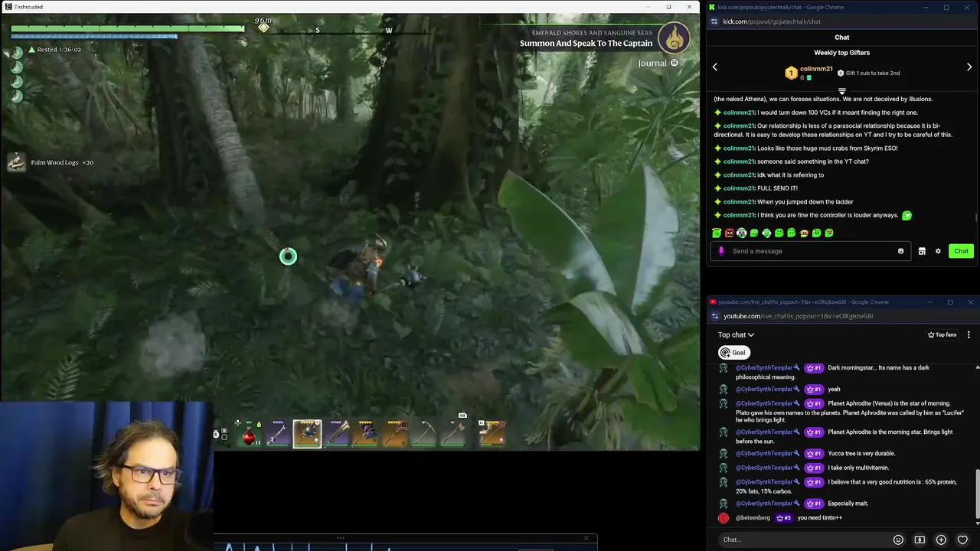Open YouTube Super Chat purchase icon
This screenshot has height=551, width=980.
click(920, 540)
